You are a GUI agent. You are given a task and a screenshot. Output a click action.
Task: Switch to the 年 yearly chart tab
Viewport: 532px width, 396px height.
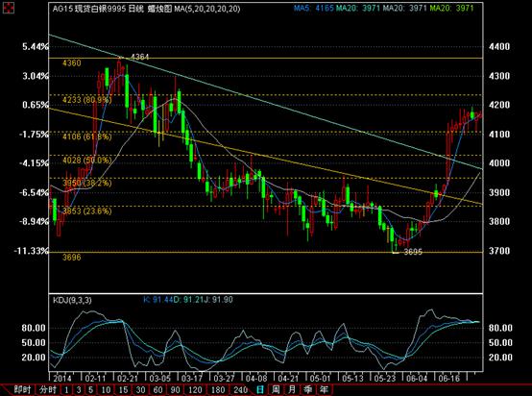coord(324,389)
